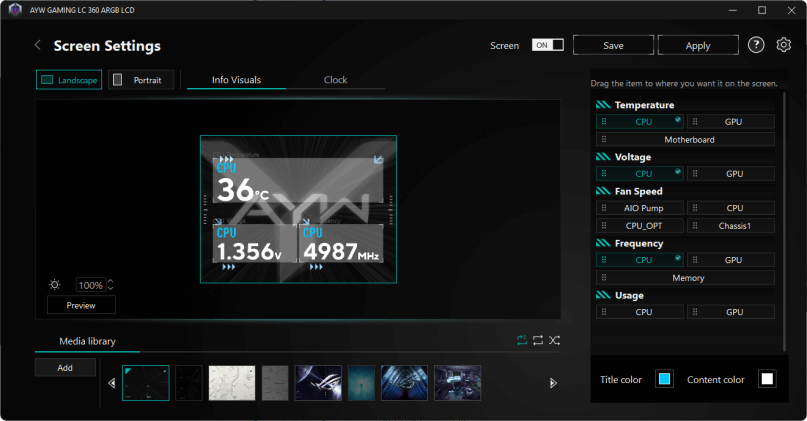The height and width of the screenshot is (421, 807).
Task: Select Fan Speed CPU item
Action: click(x=731, y=208)
